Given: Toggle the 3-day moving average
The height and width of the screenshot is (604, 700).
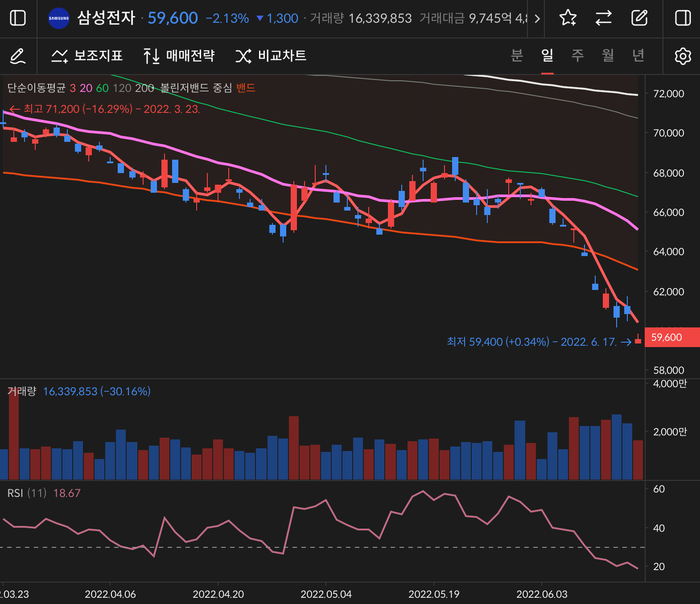Looking at the screenshot, I should click(x=73, y=88).
